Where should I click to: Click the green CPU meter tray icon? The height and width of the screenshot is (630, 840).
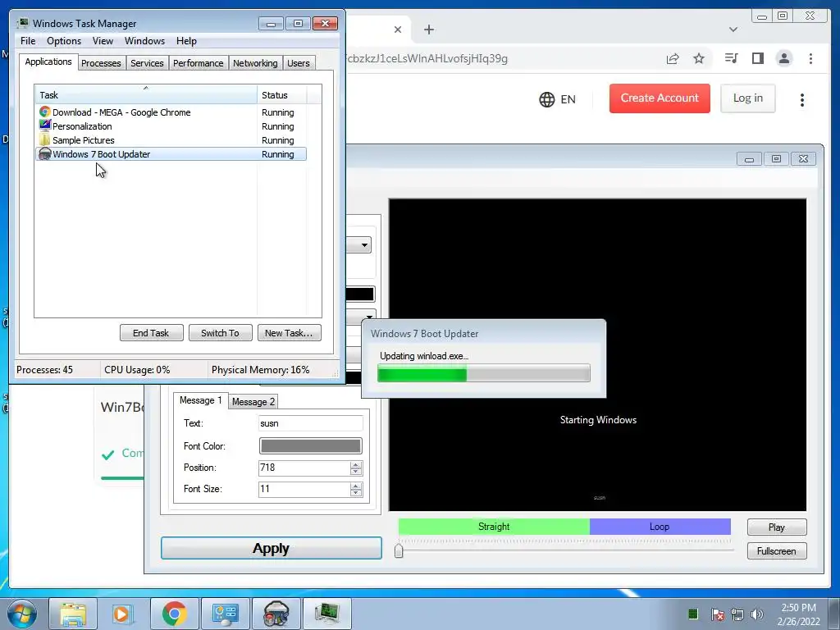[693, 614]
